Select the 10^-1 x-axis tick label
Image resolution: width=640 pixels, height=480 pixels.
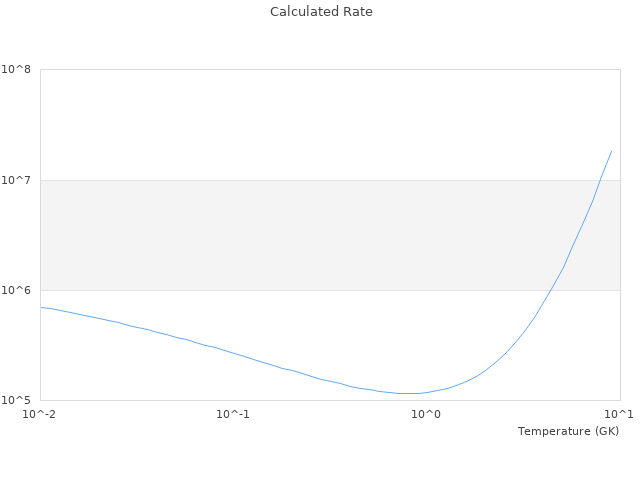pos(233,414)
